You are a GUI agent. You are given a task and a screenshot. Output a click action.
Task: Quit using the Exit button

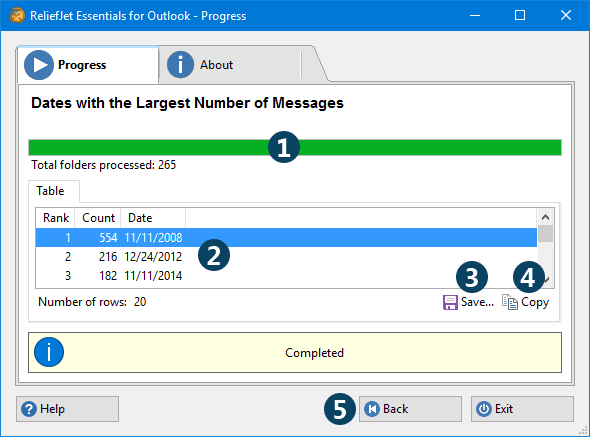pyautogui.click(x=522, y=409)
